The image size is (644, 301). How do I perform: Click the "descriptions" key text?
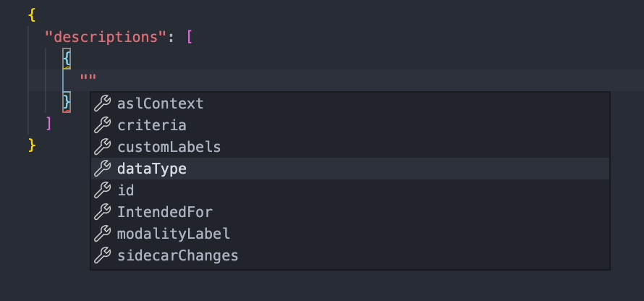pos(105,36)
